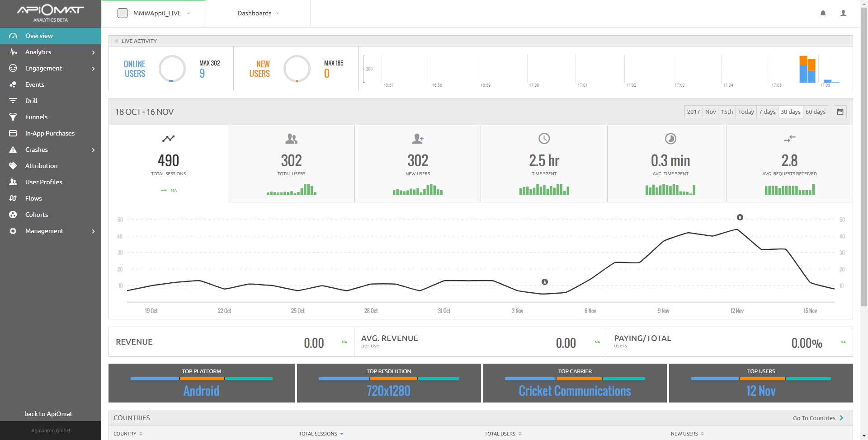This screenshot has width=868, height=440.
Task: Expand the Dashboards dropdown
Action: (258, 13)
